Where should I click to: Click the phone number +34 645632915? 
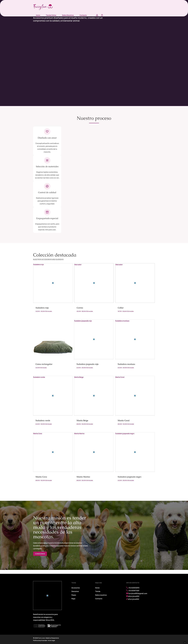[134, 588]
